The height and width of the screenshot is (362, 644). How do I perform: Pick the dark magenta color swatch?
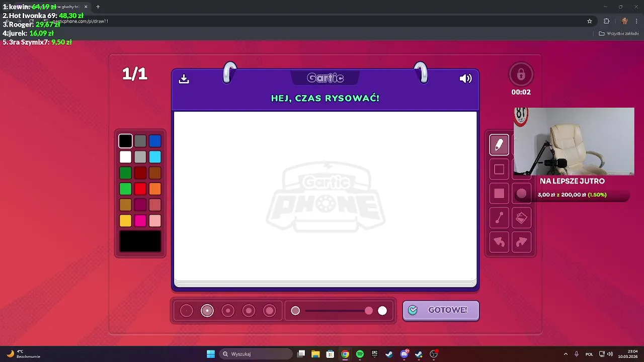point(140,205)
